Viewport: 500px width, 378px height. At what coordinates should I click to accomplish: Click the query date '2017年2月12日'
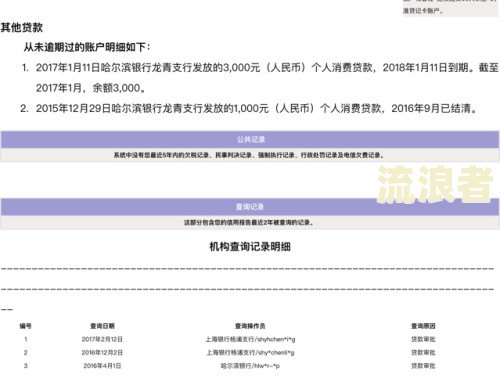102,339
